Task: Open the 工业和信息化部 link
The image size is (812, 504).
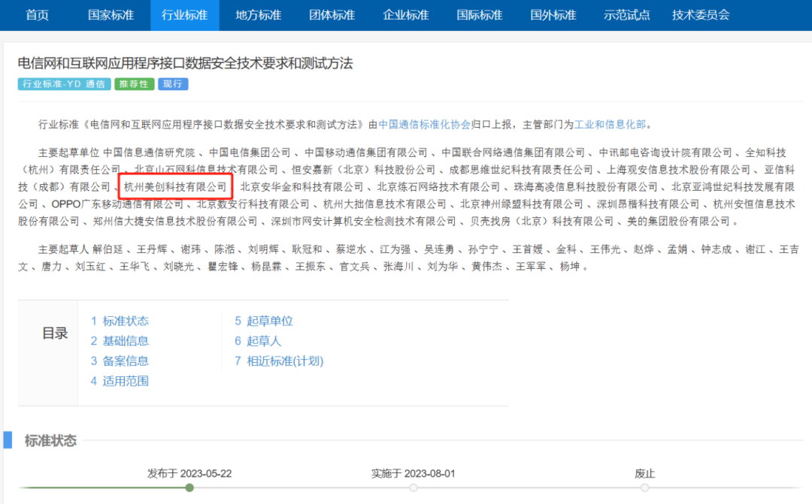Action: (x=610, y=124)
